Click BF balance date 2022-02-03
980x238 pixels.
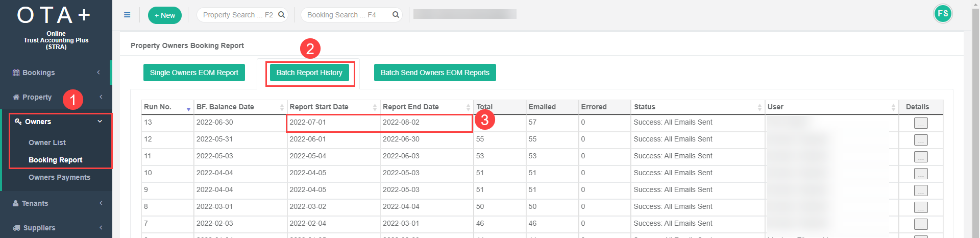coord(215,223)
